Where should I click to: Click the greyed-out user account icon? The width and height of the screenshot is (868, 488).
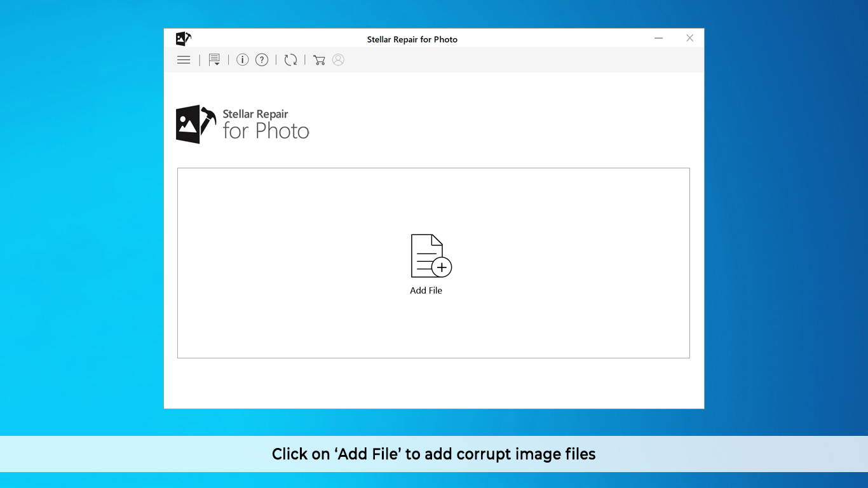[338, 60]
